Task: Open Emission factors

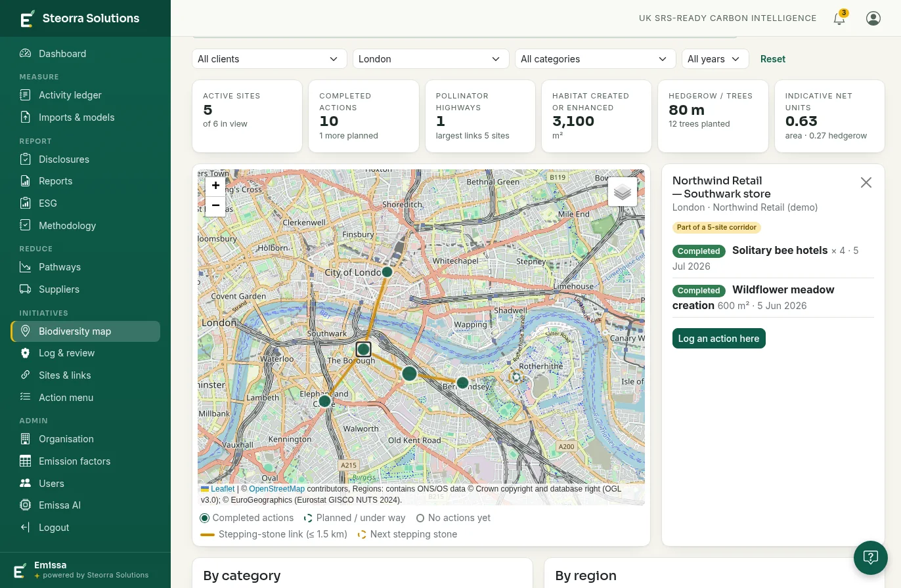Action: [85, 461]
